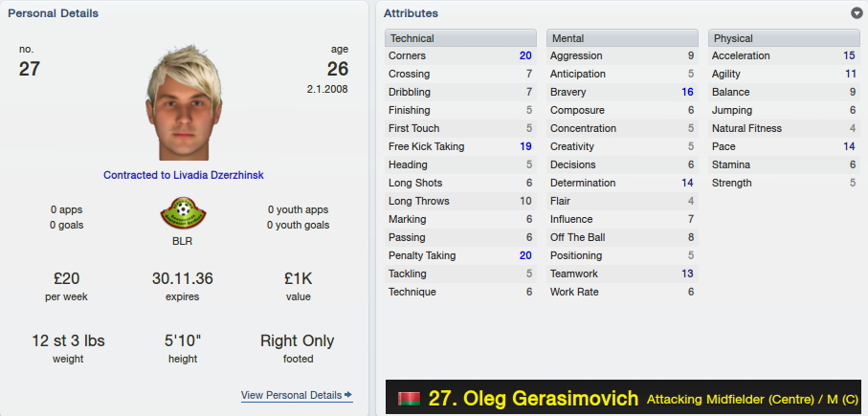Open the Attributes panel dropdown arrow
The height and width of the screenshot is (416, 868).
857,13
